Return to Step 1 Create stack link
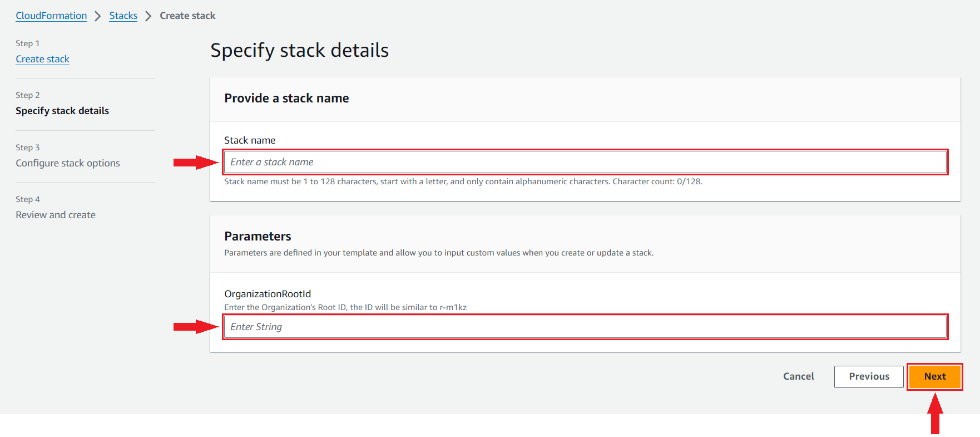Screen dimensions: 980x437 (42, 59)
